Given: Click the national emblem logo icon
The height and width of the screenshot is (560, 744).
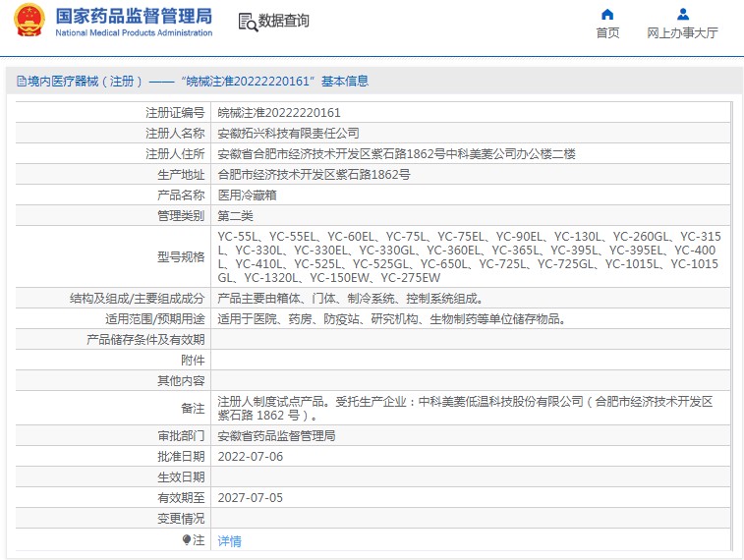Looking at the screenshot, I should pos(29,20).
